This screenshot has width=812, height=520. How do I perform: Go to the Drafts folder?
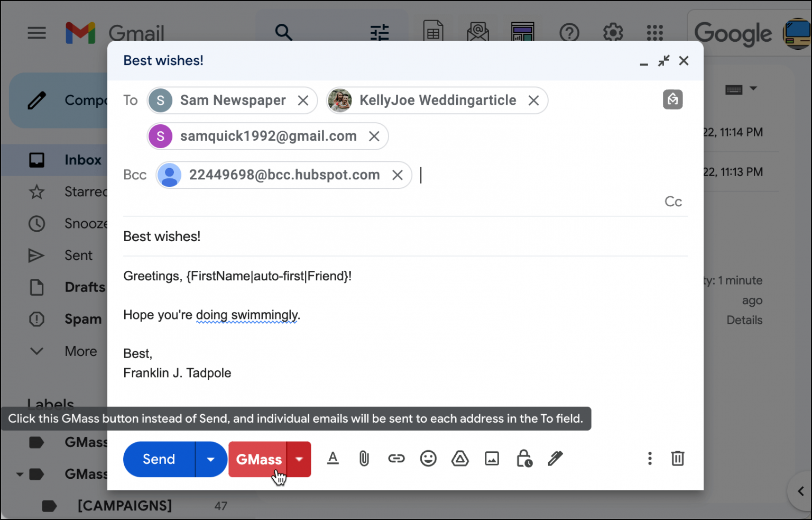click(x=85, y=287)
